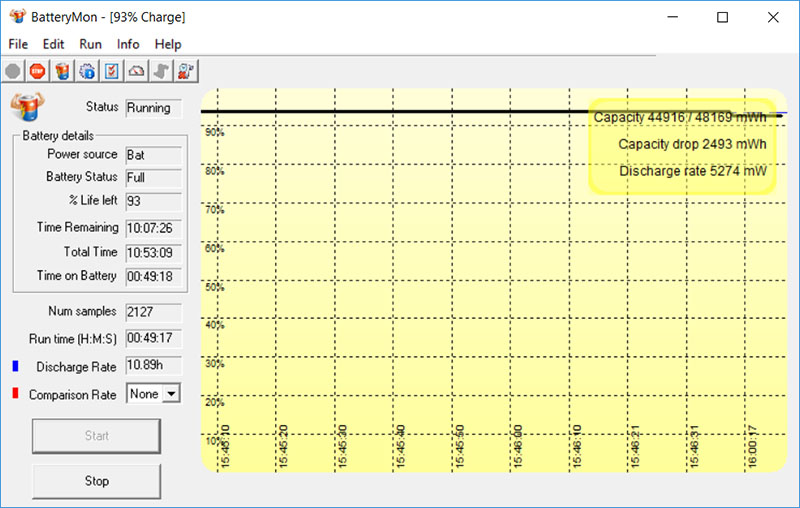Open the File menu
Screen dimensions: 800x508
point(19,44)
